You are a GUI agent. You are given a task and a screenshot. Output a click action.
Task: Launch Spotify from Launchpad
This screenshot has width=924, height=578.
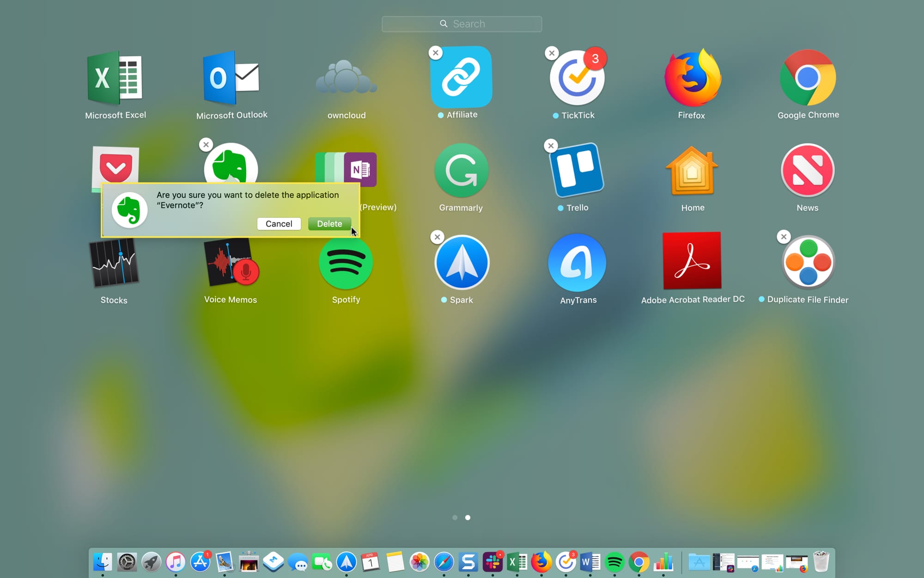pyautogui.click(x=346, y=263)
